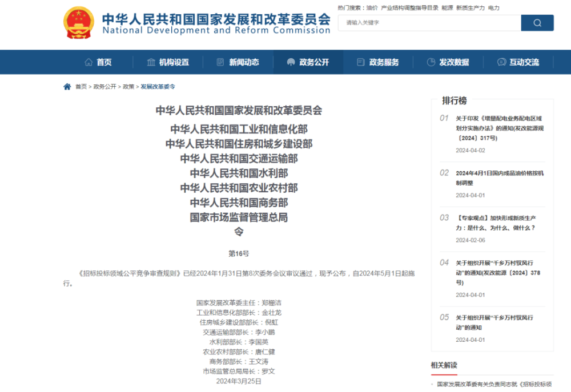Image resolution: width=571 pixels, height=392 pixels.
Task: Click the icon beside 政务公开 tab
Action: tap(291, 62)
